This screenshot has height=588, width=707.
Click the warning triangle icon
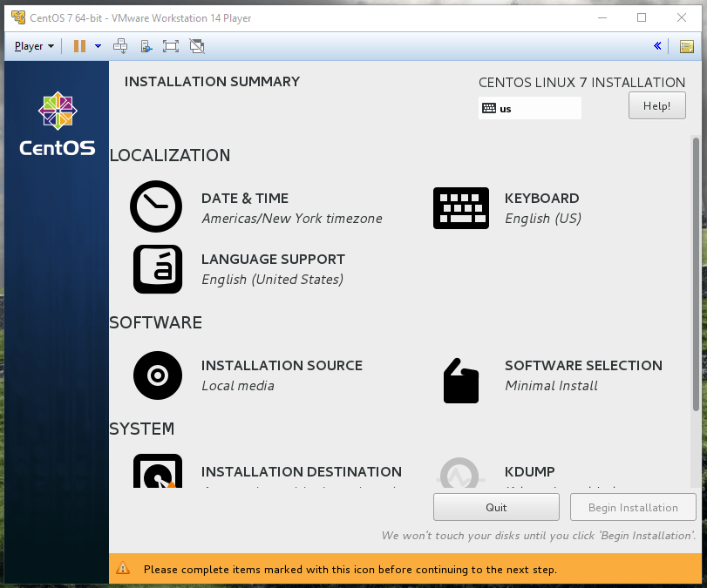click(123, 569)
